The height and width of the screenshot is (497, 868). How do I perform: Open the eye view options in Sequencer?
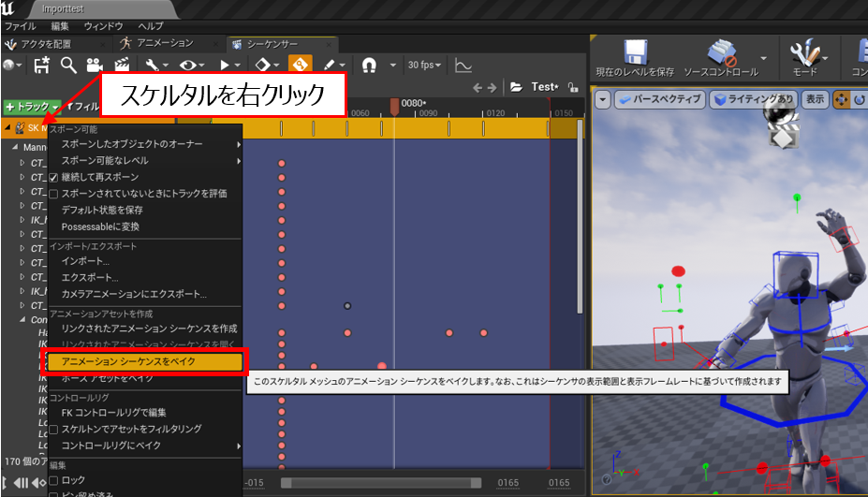click(x=192, y=66)
